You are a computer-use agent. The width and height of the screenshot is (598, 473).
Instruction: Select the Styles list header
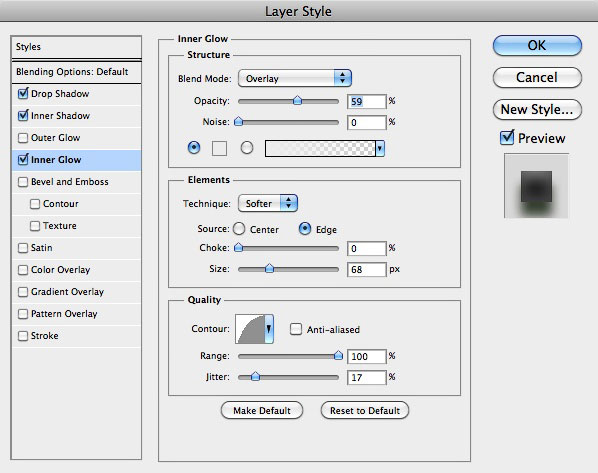(76, 47)
